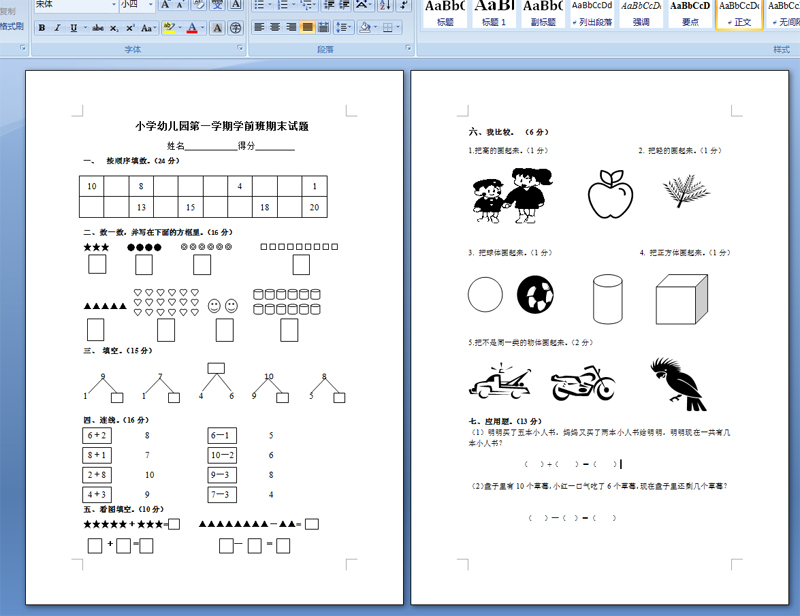Click the 6＋2 box in section four
The height and width of the screenshot is (616, 800).
[97, 435]
